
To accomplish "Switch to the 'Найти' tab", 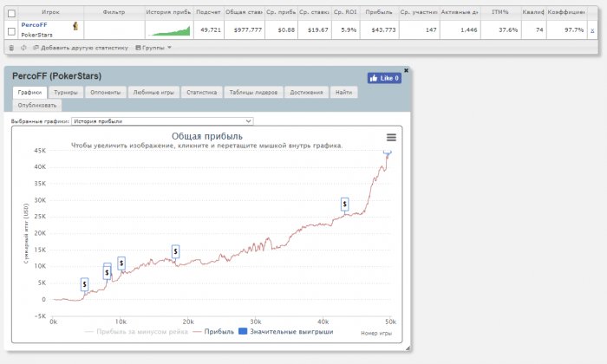I will pos(343,93).
